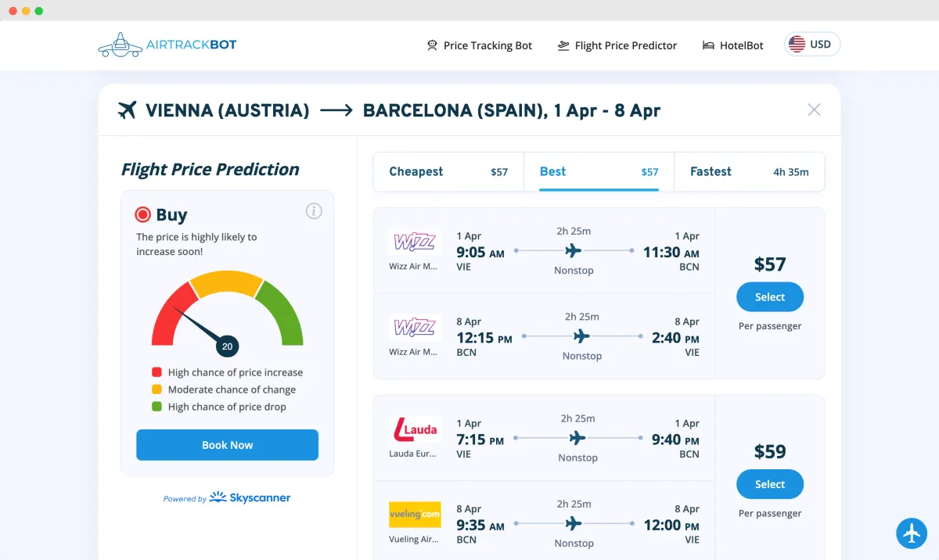Click the Lauda airline logo
939x560 pixels.
(x=415, y=429)
